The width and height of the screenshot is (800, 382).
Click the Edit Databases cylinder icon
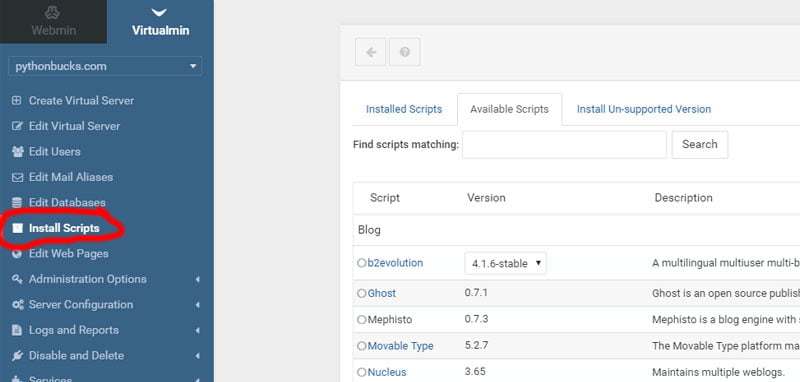point(17,202)
